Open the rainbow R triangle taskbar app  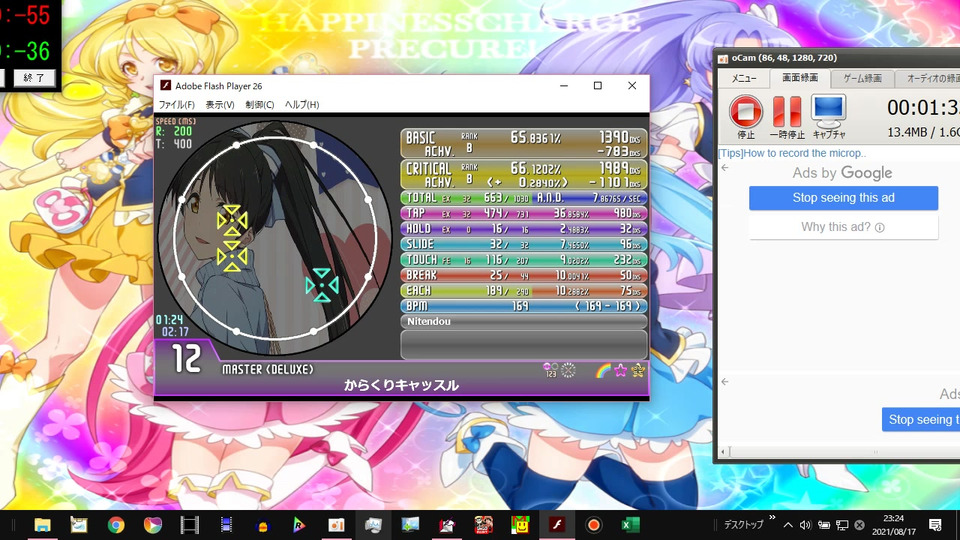click(x=299, y=525)
